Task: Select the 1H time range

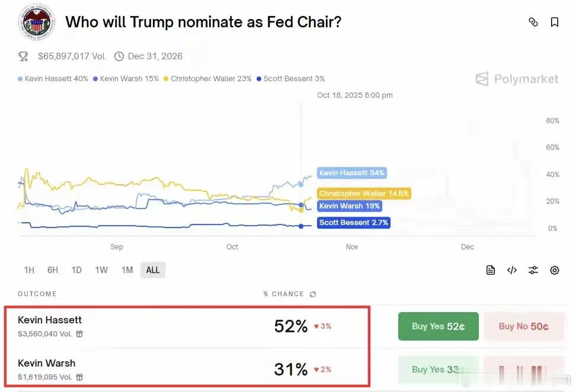Action: [29, 270]
